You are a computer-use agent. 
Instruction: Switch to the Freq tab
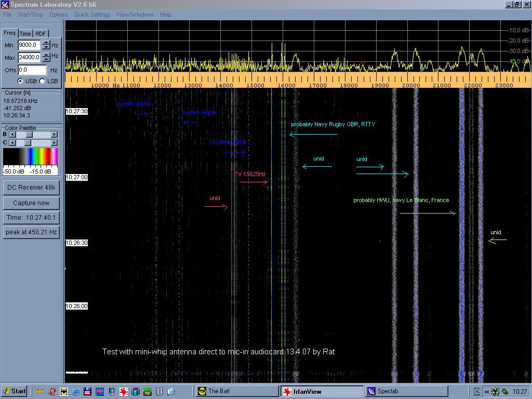(x=9, y=33)
